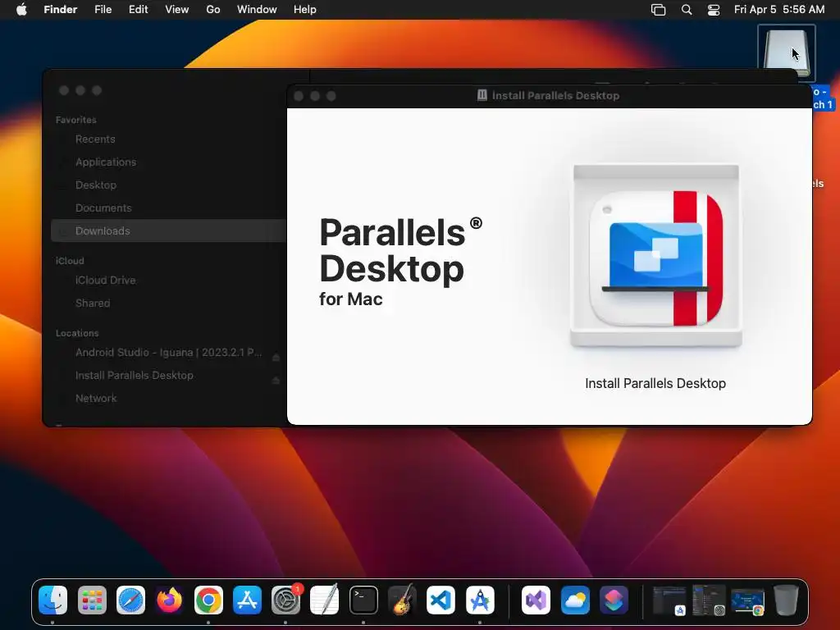The height and width of the screenshot is (630, 840).
Task: Select Shared in Finder sidebar
Action: pos(168,304)
